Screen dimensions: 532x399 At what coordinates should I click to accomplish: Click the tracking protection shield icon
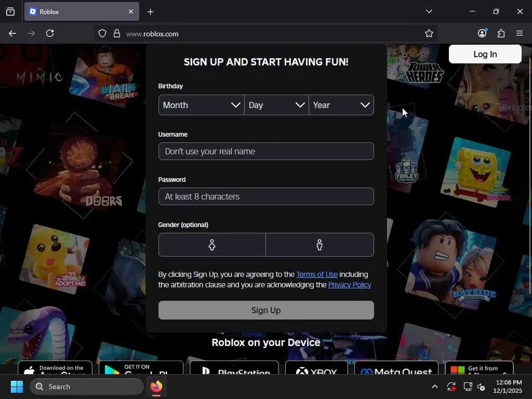[x=102, y=34]
